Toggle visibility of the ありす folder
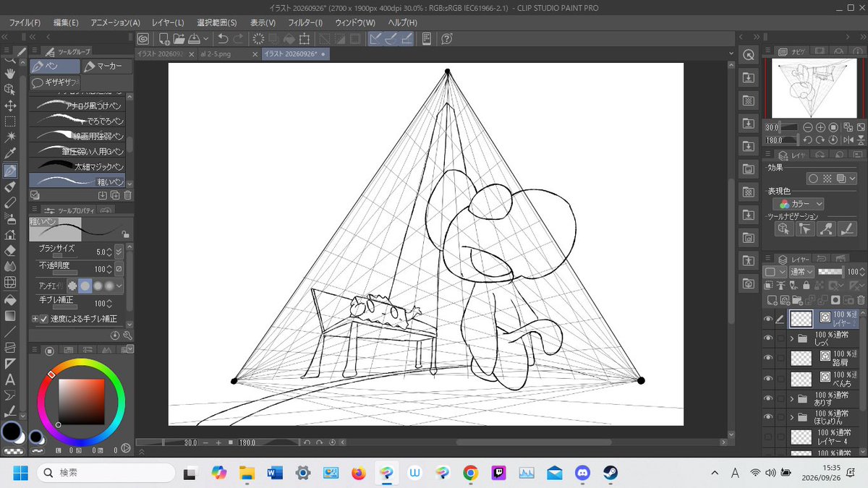Image resolution: width=868 pixels, height=488 pixels. click(768, 398)
